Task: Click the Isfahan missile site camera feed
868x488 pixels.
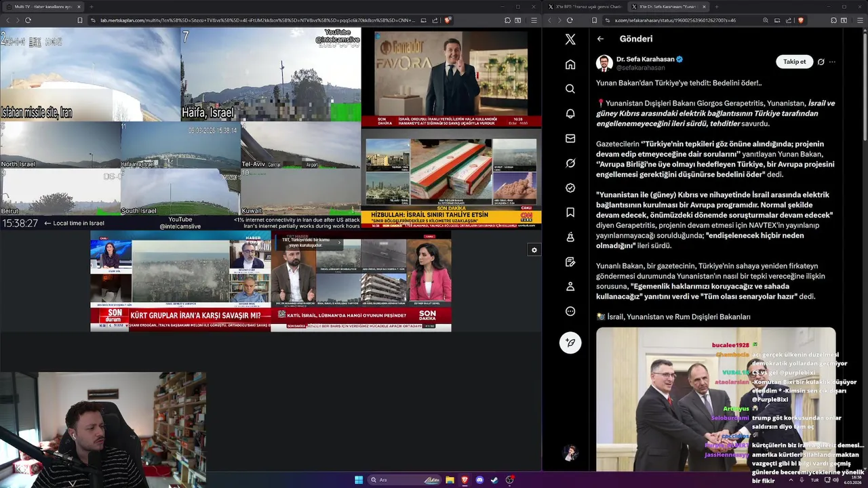Action: coord(90,75)
